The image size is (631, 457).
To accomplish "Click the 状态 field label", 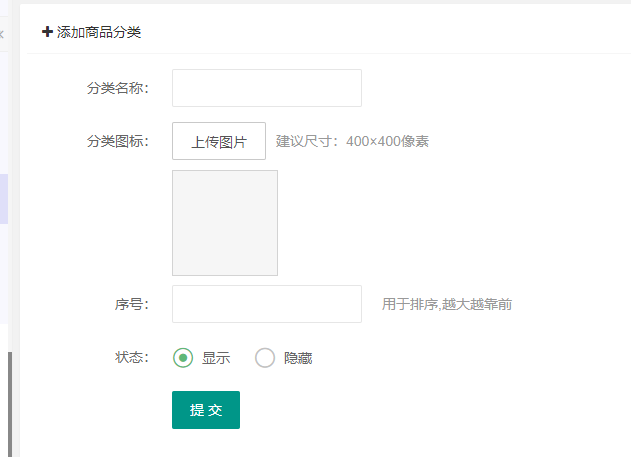I will (x=131, y=358).
